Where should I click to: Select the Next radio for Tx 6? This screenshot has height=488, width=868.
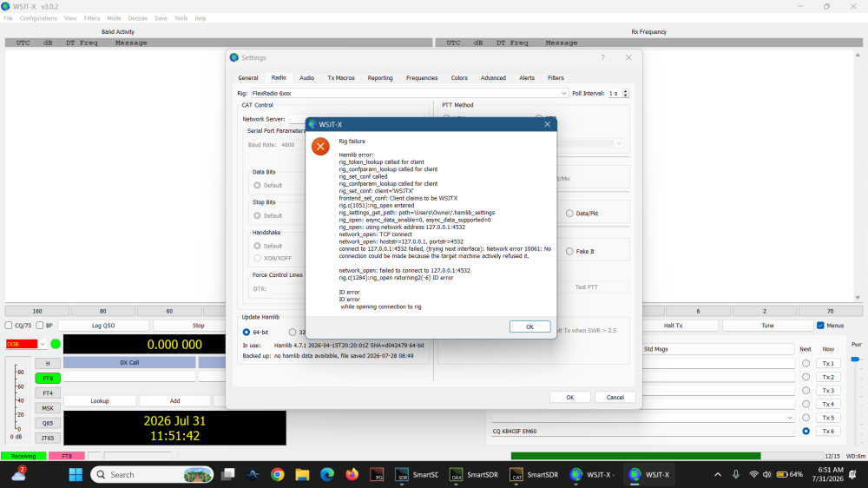point(806,431)
